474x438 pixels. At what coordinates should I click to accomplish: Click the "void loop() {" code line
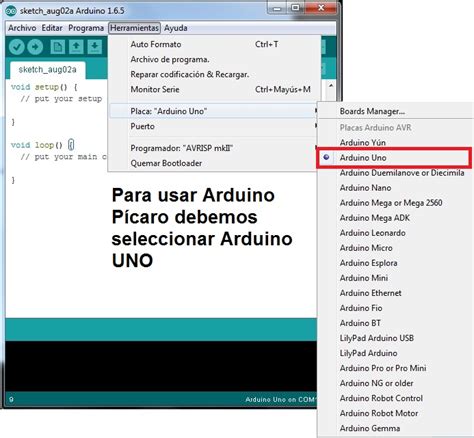[42, 145]
